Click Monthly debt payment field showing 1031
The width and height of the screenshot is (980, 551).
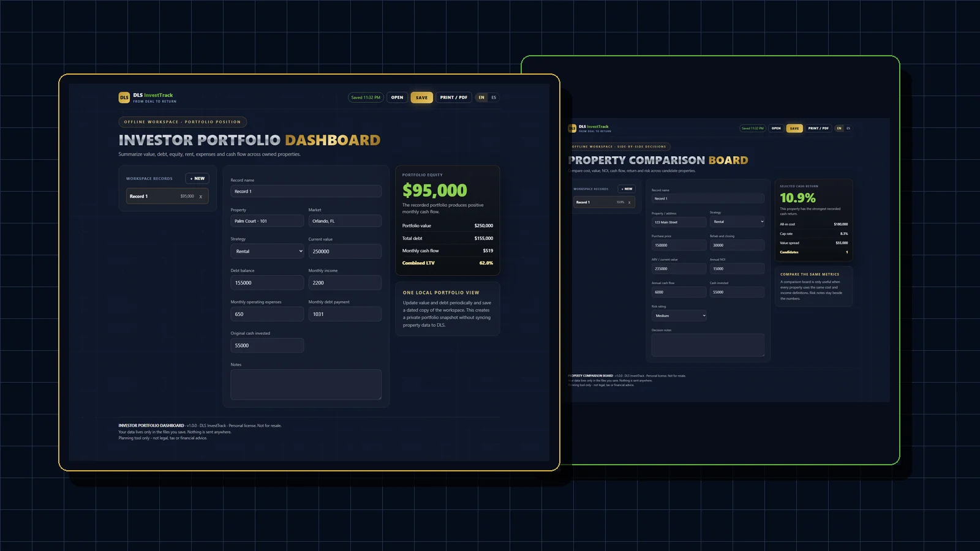345,314
